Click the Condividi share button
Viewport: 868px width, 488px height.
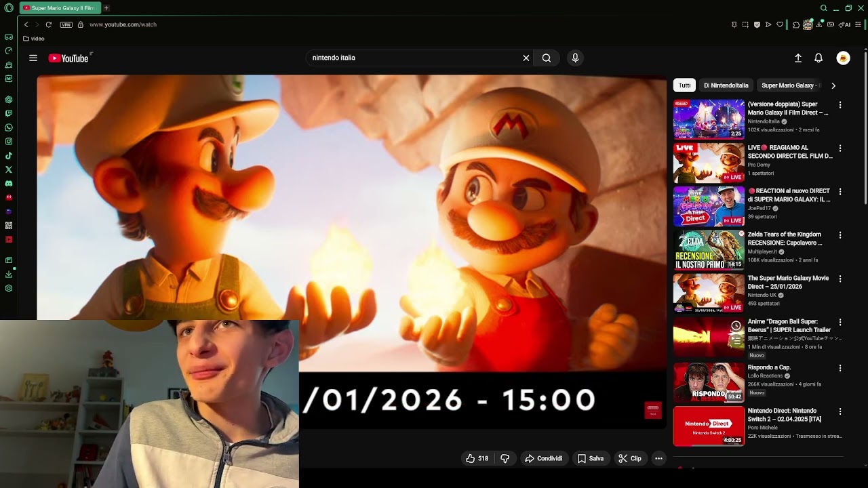(544, 458)
